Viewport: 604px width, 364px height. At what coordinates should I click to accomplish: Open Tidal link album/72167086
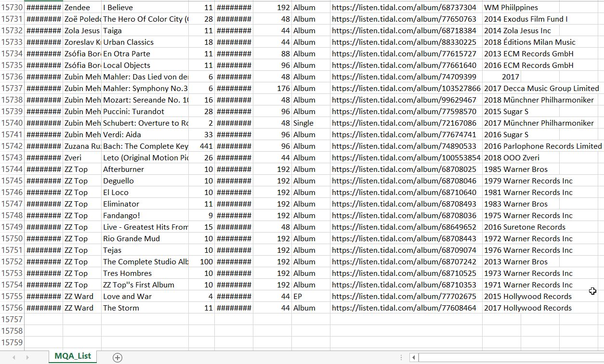point(407,123)
